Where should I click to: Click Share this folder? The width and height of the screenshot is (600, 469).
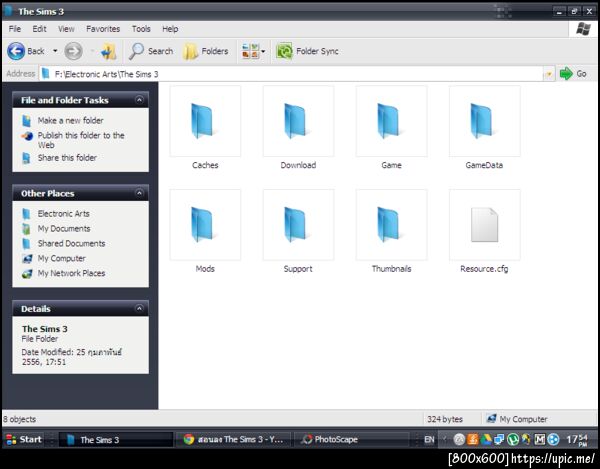(x=67, y=158)
